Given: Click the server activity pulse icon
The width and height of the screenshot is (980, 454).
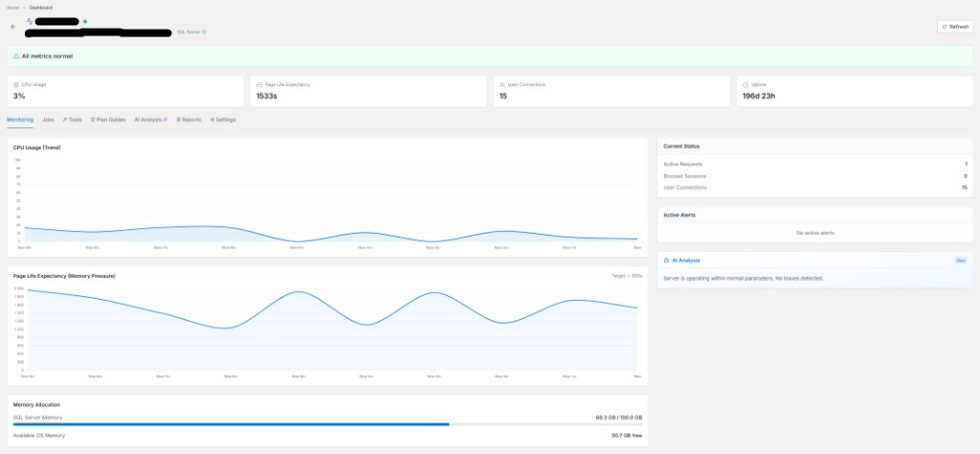Looking at the screenshot, I should click(x=30, y=20).
